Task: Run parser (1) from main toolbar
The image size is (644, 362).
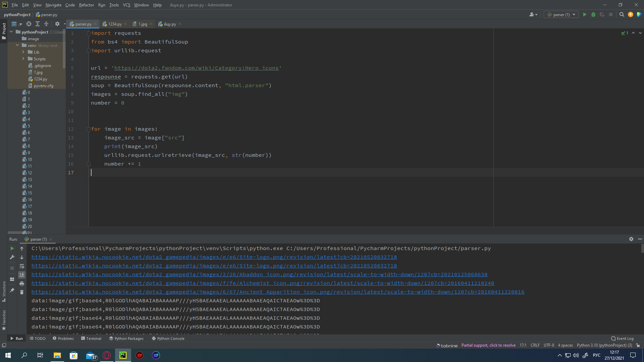Action: tap(585, 15)
